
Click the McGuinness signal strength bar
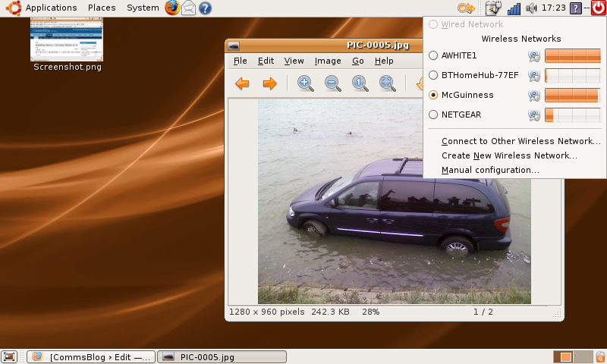(x=573, y=95)
